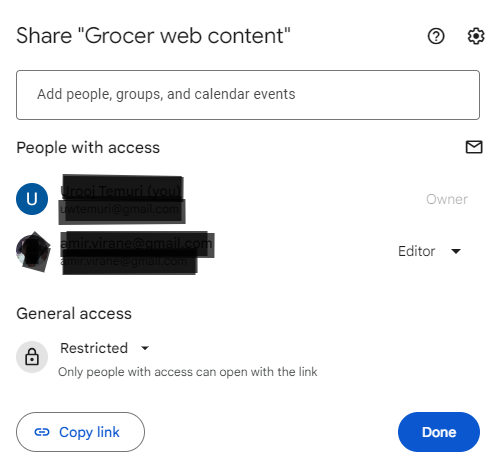This screenshot has height=466, width=499.
Task: Open share settings gear icon
Action: [476, 36]
